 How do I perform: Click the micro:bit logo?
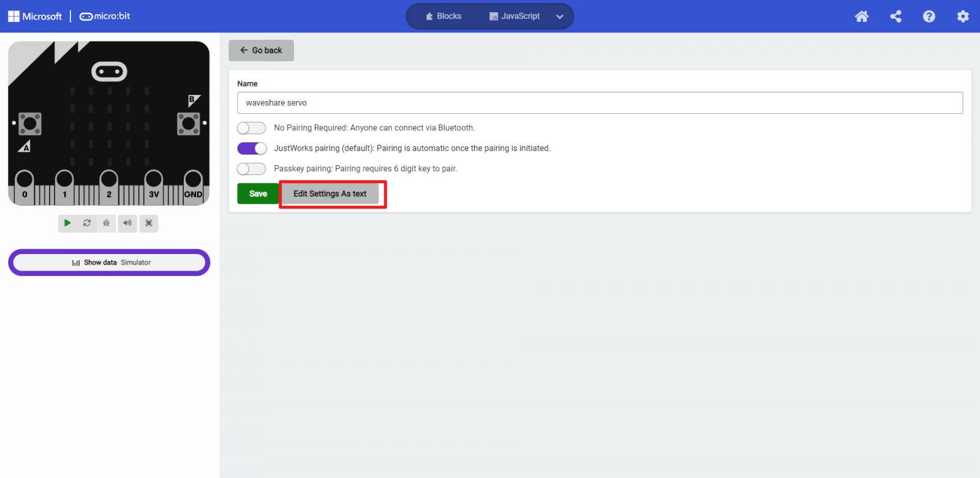click(105, 17)
